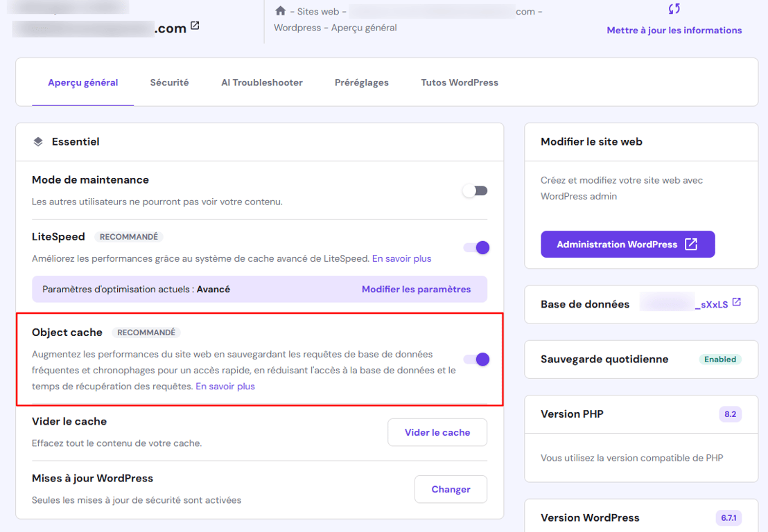The width and height of the screenshot is (768, 532).
Task: Turn off the Object cache switch
Action: coord(475,360)
